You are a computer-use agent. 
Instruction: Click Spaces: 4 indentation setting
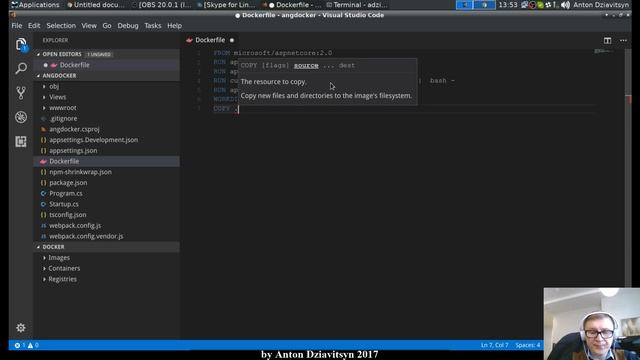point(527,345)
